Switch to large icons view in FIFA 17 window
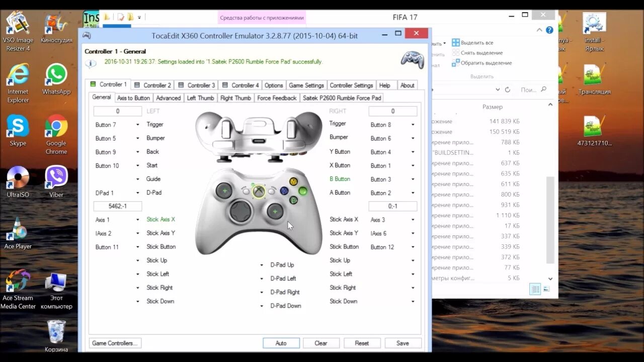Image resolution: width=644 pixels, height=362 pixels. (546, 289)
